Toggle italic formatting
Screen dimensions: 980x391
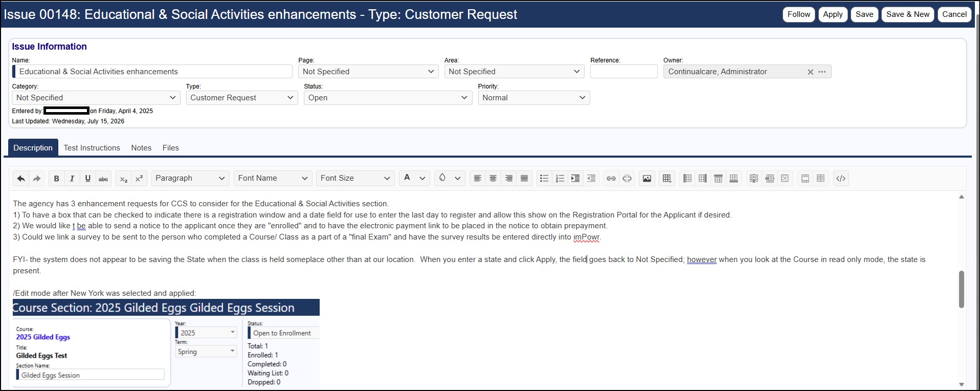coord(72,179)
